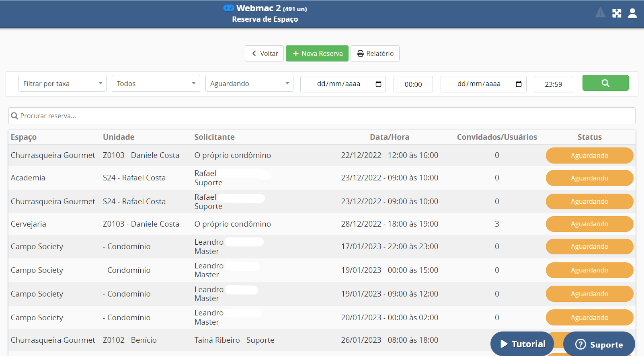
Task: Click Aguardando status for Cervejaria reservation
Action: coord(589,224)
